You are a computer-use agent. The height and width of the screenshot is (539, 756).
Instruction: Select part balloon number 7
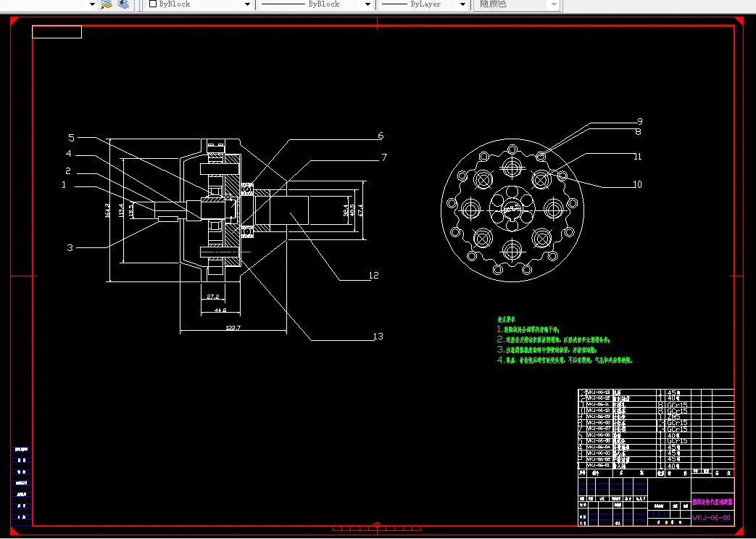point(383,158)
